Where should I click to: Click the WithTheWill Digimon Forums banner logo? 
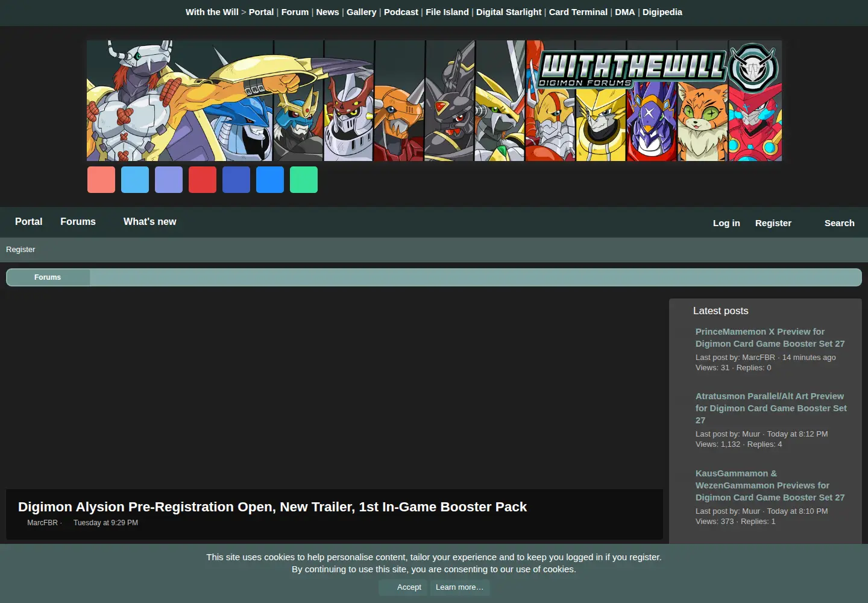click(434, 101)
